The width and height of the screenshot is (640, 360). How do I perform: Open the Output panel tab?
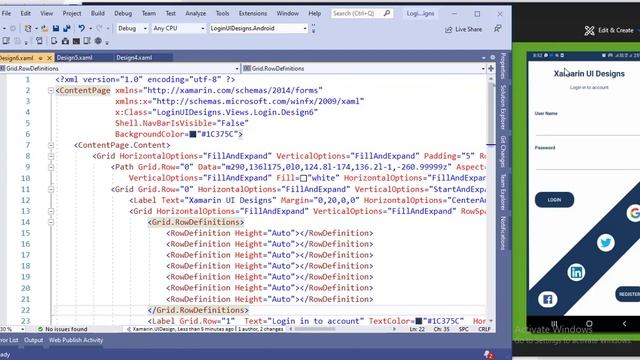point(33,340)
